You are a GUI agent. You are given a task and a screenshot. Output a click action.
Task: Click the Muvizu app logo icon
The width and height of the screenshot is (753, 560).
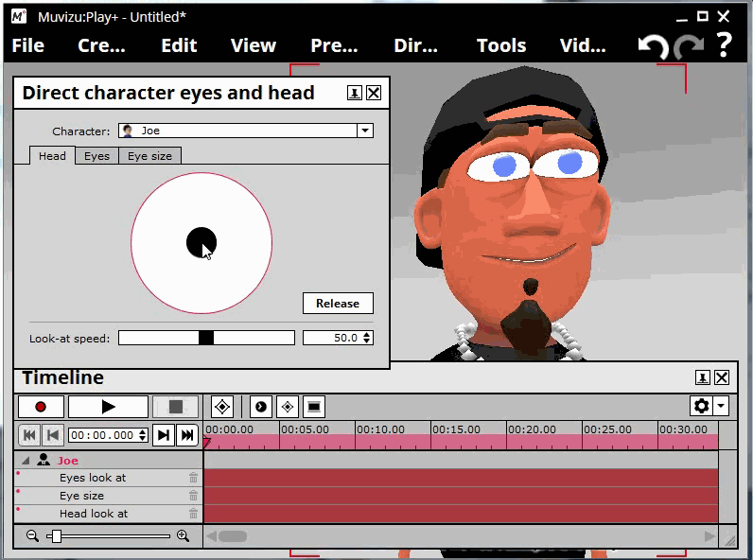coord(19,17)
